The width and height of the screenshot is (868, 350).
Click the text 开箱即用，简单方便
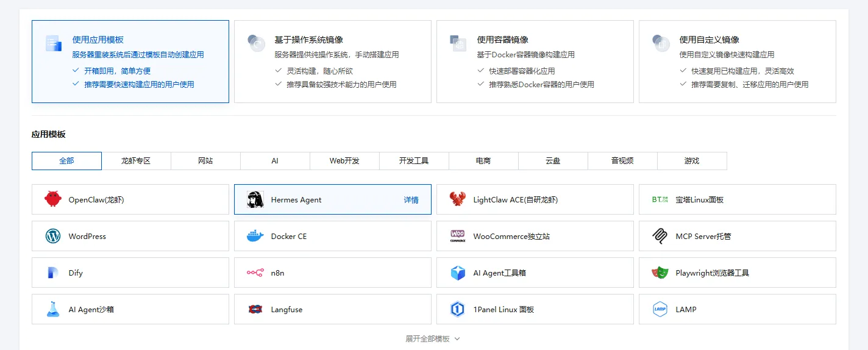tap(118, 71)
